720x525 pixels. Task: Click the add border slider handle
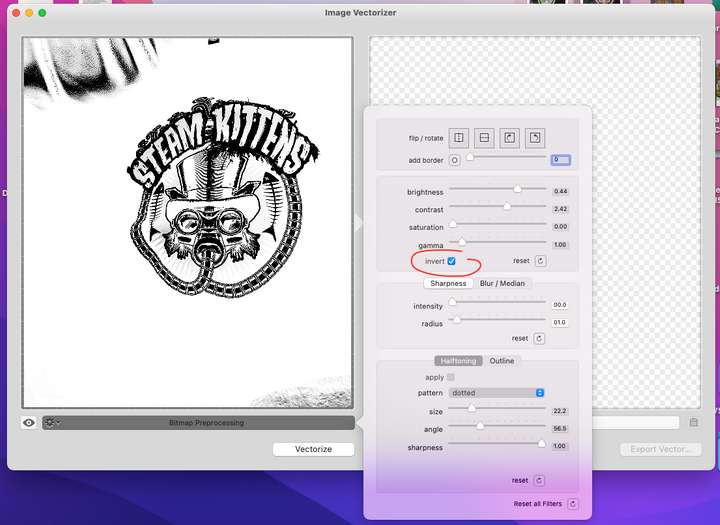click(470, 157)
